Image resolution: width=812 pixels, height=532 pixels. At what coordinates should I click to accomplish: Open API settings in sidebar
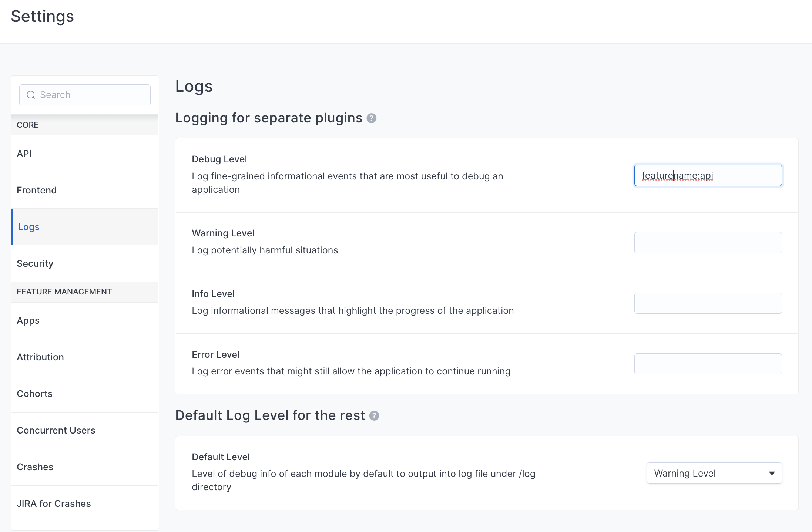tap(85, 154)
